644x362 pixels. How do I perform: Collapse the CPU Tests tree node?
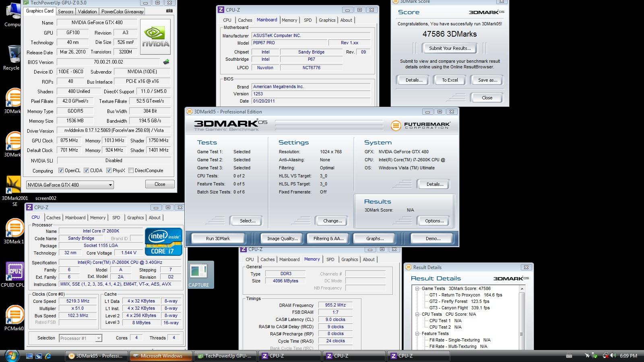point(417,314)
